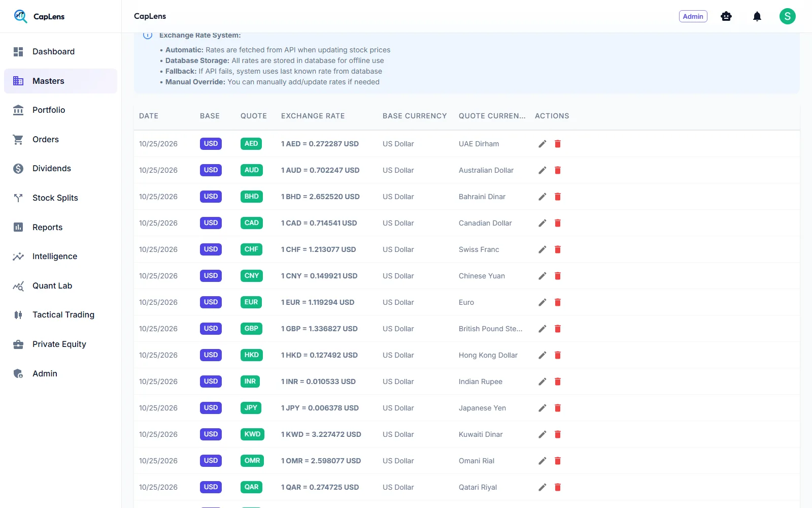Navigate to Dividends
The image size is (812, 508).
(60, 168)
